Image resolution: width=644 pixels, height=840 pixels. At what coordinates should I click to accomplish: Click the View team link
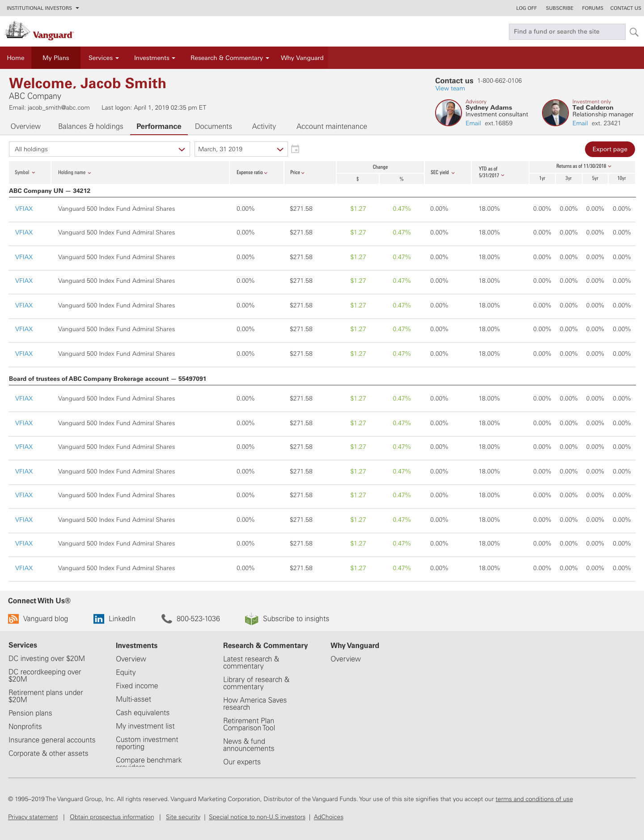[450, 88]
